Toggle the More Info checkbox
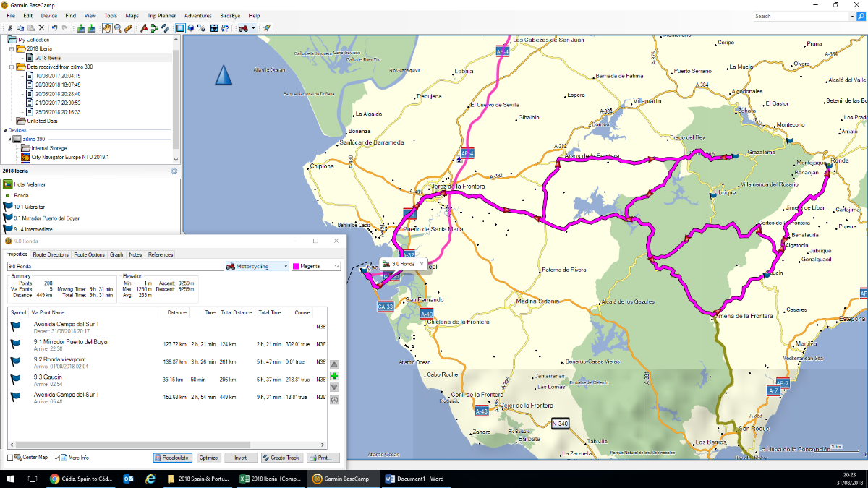 pos(57,458)
